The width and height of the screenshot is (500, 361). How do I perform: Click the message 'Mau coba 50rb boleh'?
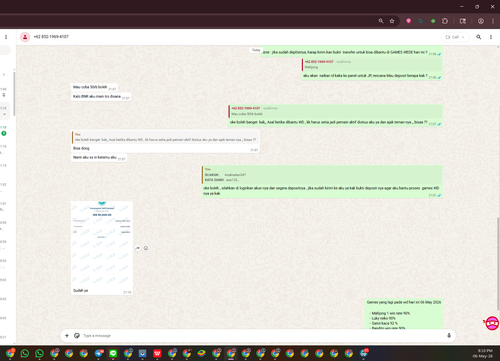[90, 87]
